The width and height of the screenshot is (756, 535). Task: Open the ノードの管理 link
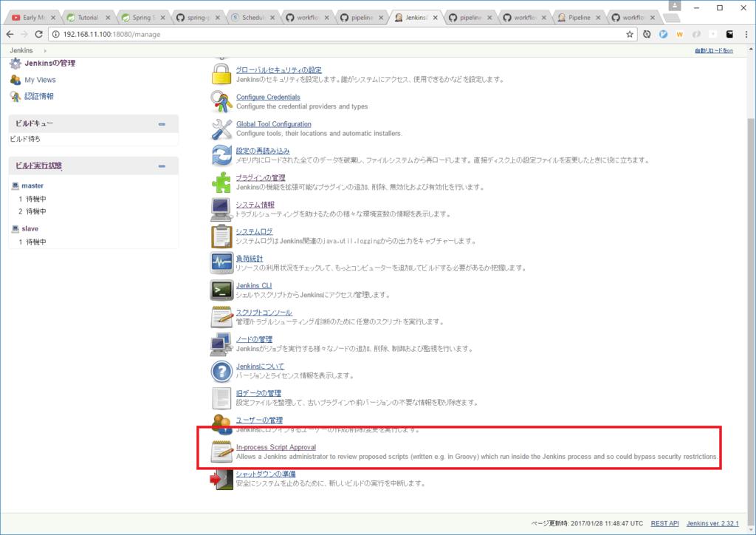[254, 340]
